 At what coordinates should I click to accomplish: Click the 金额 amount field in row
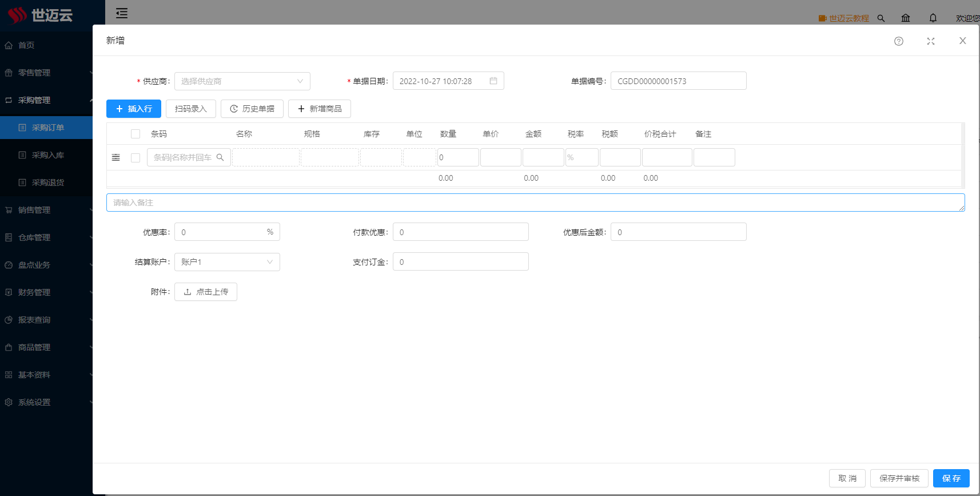(543, 157)
